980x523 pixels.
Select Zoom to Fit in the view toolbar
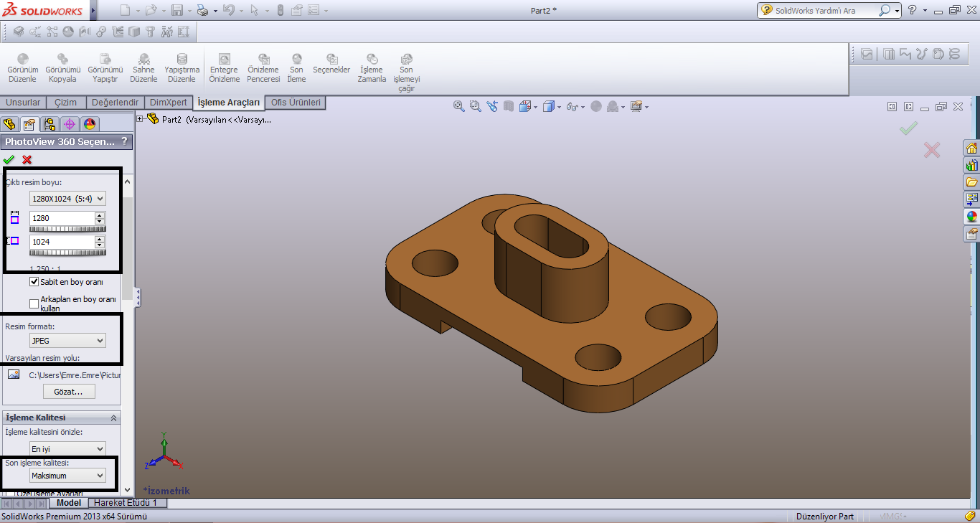click(459, 105)
